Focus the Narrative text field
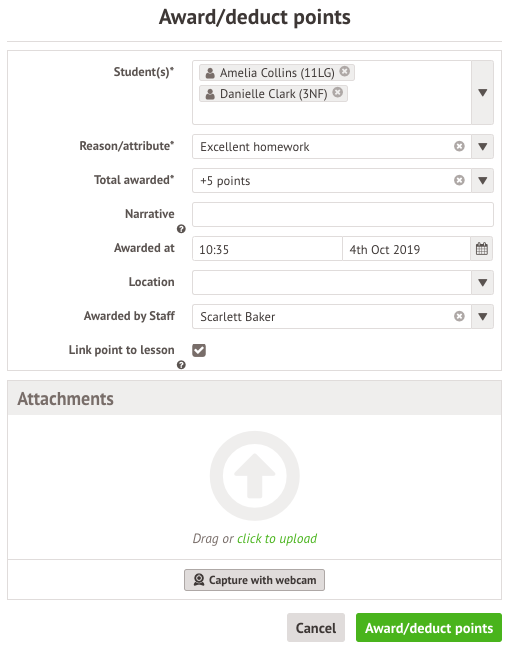 [343, 215]
